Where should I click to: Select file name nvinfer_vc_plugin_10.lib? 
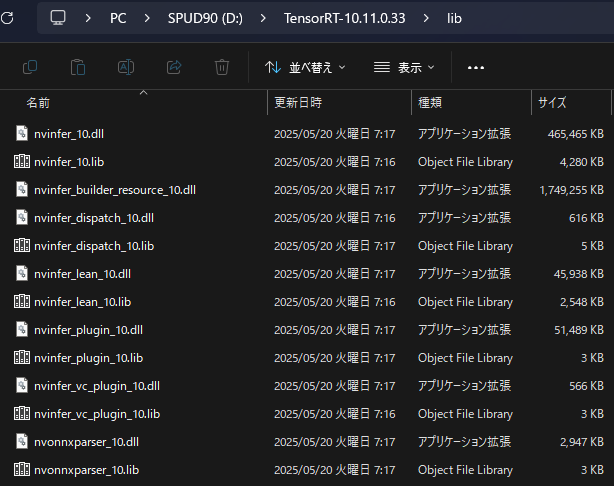point(97,414)
